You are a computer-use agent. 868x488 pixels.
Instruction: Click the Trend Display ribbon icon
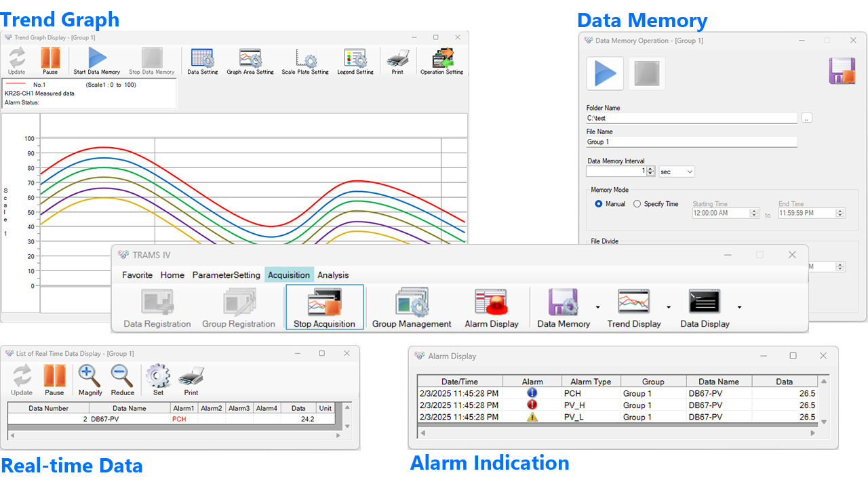pos(634,309)
